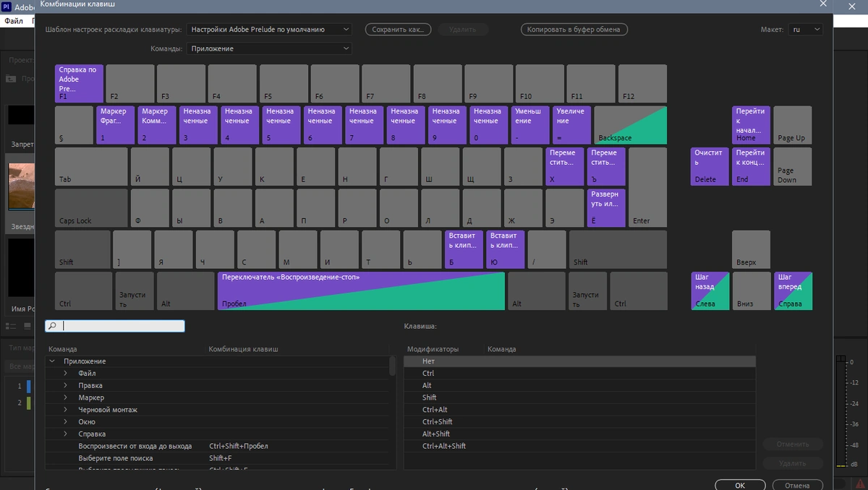Image resolution: width=868 pixels, height=490 pixels.
Task: Click the Delete key labeled Очистить
Action: [x=710, y=166]
